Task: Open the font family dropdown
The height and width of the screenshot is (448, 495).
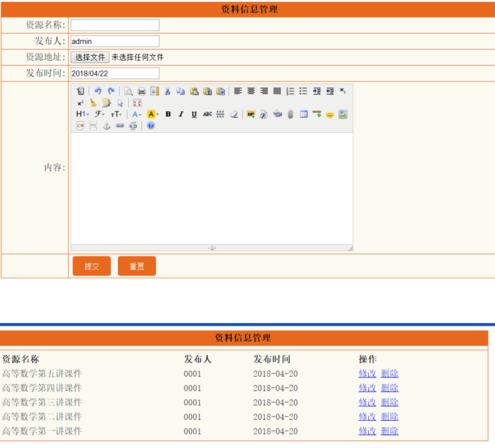Action: (x=100, y=114)
